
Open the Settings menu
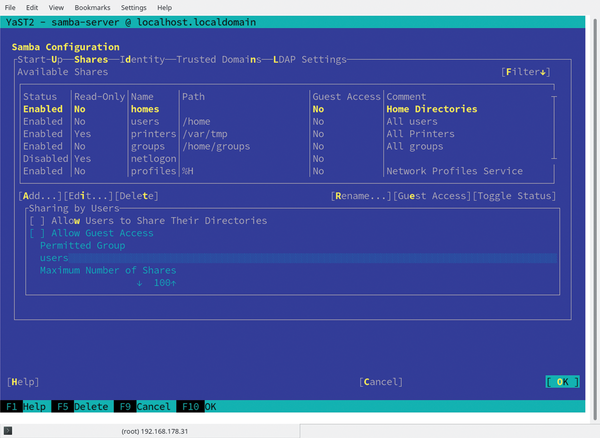point(134,8)
